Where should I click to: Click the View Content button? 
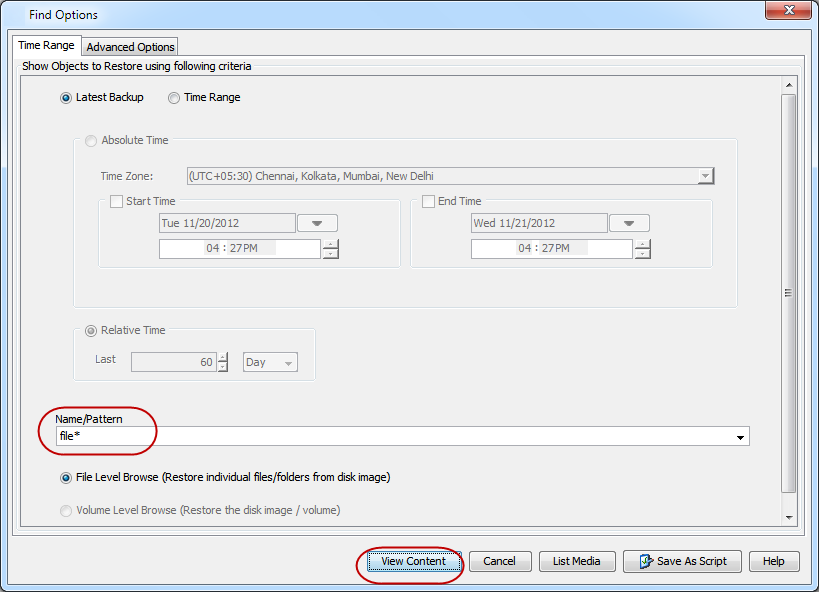413,561
